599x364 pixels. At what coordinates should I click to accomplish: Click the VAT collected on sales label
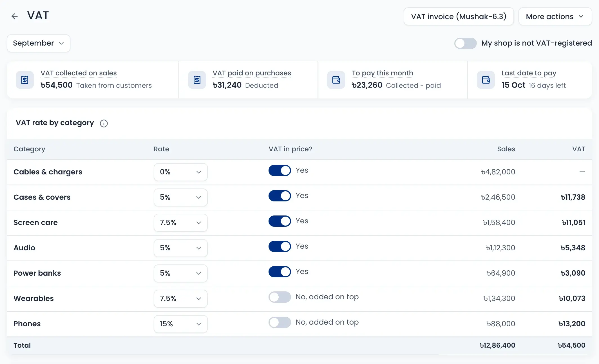coord(79,73)
